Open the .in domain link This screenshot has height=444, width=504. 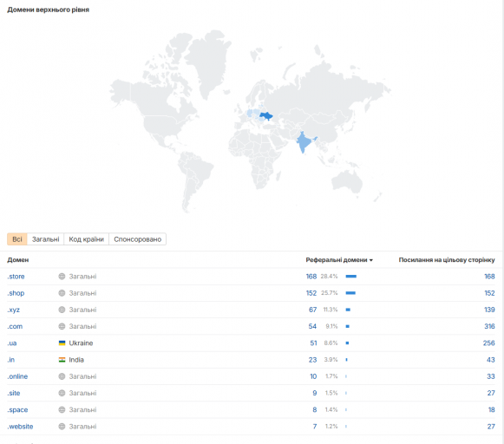[x=11, y=360]
